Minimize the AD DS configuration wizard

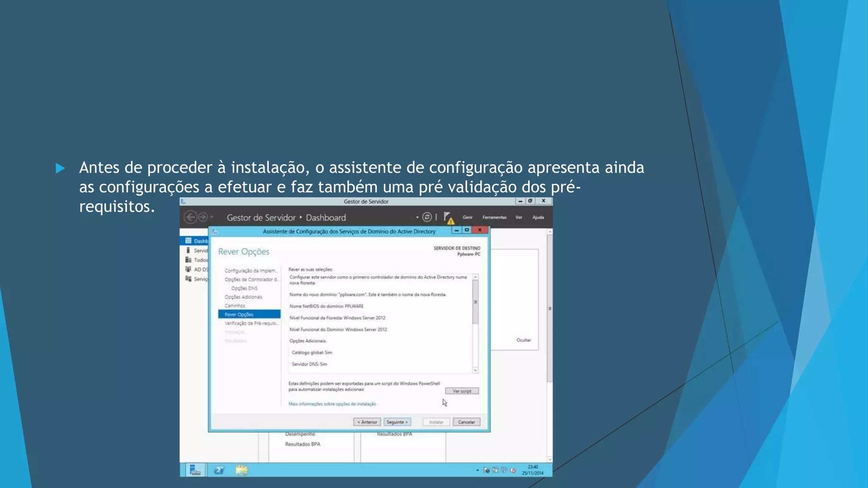click(x=456, y=230)
